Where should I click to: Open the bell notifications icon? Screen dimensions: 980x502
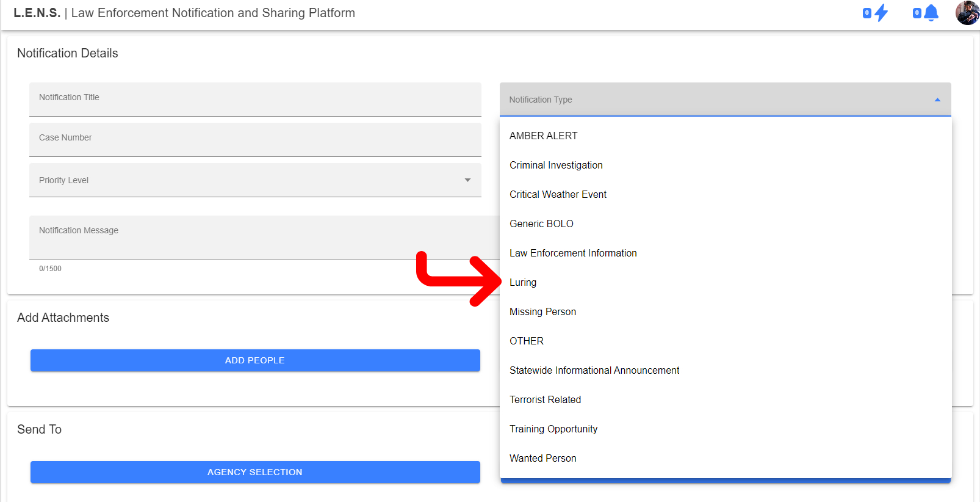point(931,13)
